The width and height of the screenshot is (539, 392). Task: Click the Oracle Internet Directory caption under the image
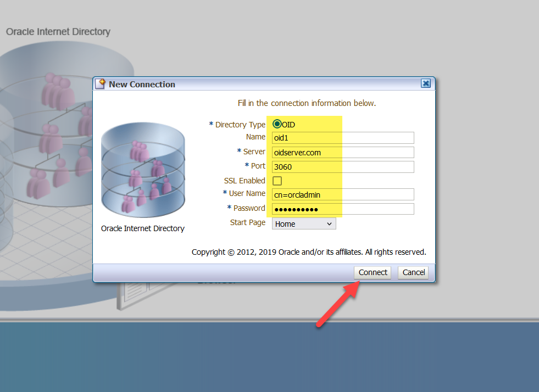tap(143, 228)
